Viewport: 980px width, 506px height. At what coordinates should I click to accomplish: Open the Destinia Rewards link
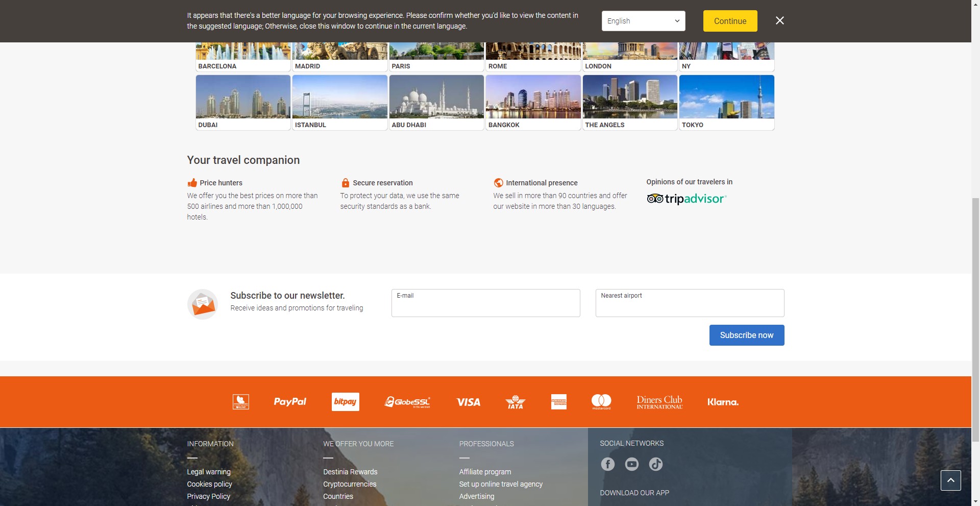[350, 472]
